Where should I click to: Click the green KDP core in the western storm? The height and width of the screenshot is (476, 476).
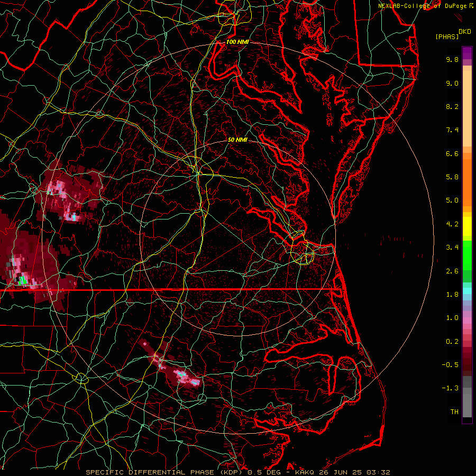click(x=22, y=280)
